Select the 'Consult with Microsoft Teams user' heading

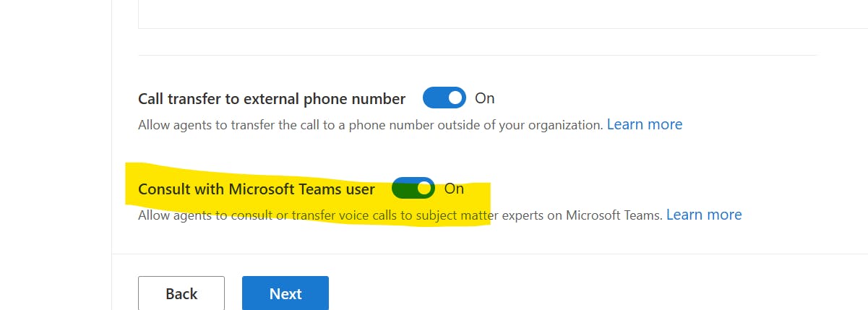pos(257,189)
